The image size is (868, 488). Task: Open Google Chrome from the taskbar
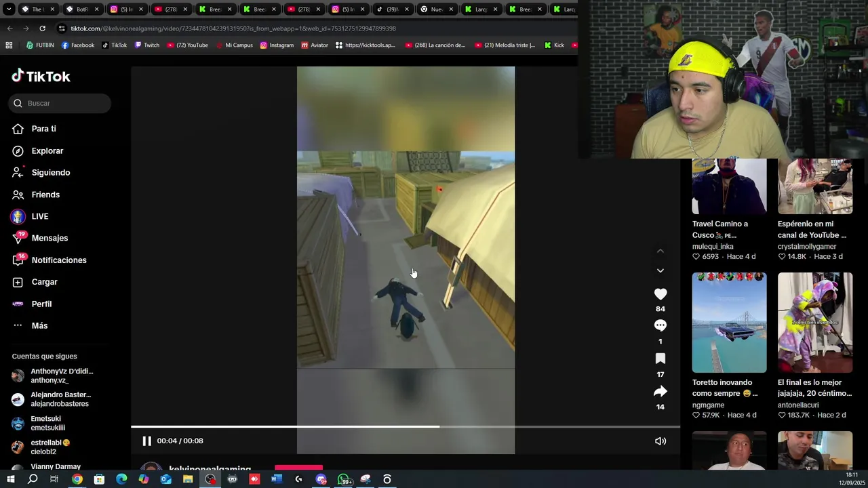tap(77, 479)
